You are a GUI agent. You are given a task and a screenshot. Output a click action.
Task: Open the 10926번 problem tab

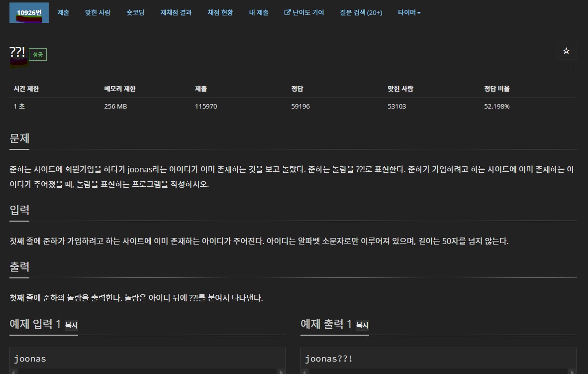(29, 12)
